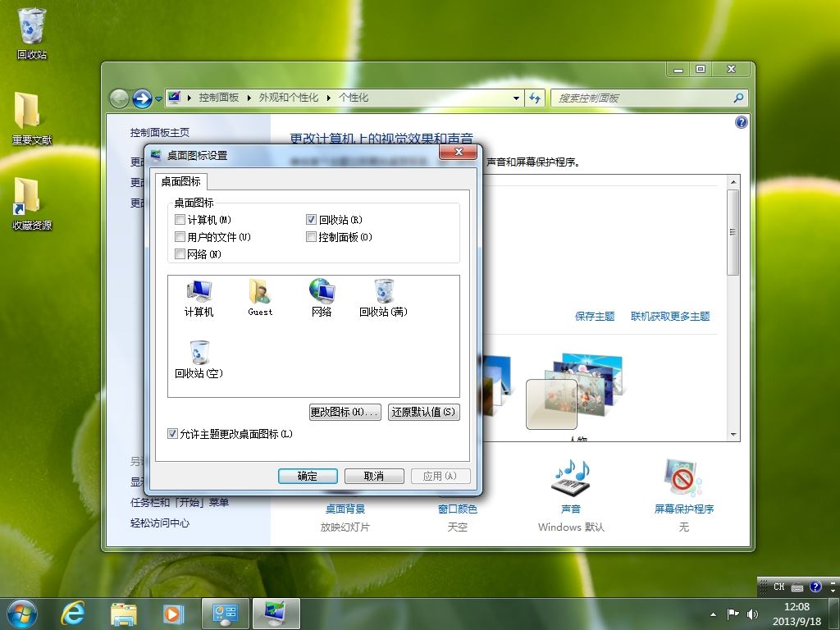
Task: Click the theme list scroll-up arrow
Action: pos(733,182)
